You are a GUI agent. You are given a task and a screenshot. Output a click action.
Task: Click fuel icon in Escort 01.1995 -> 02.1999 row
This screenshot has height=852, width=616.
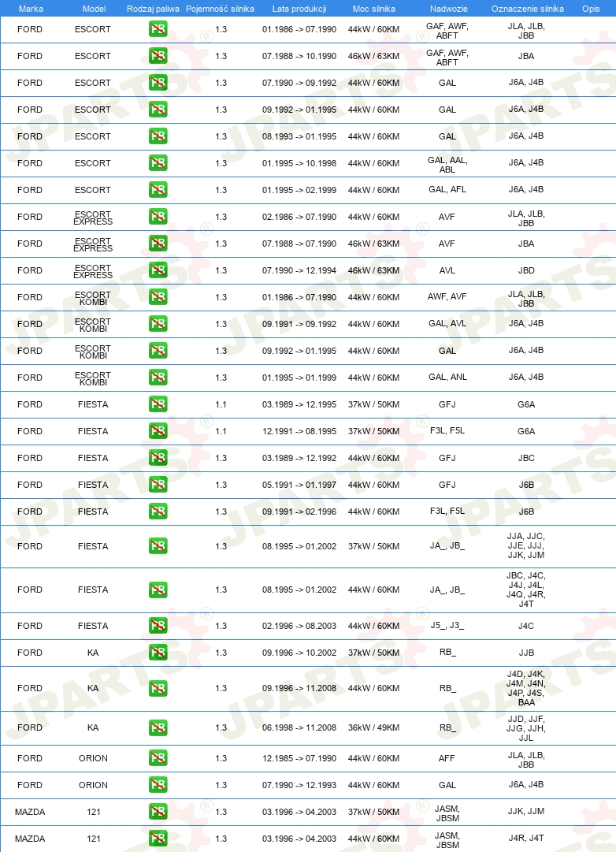[158, 190]
